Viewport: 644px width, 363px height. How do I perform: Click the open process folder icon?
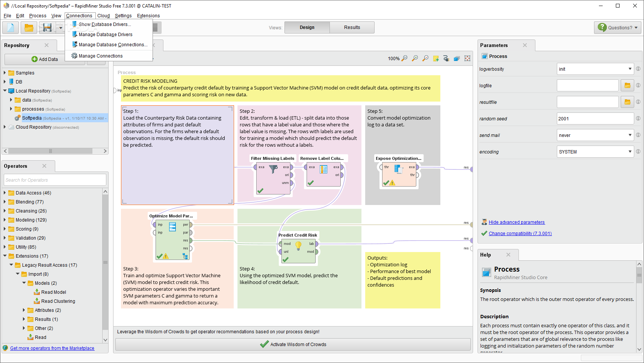pyautogui.click(x=29, y=27)
